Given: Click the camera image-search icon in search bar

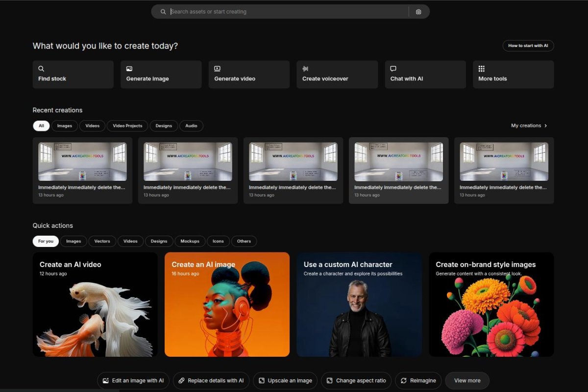Looking at the screenshot, I should click(418, 12).
